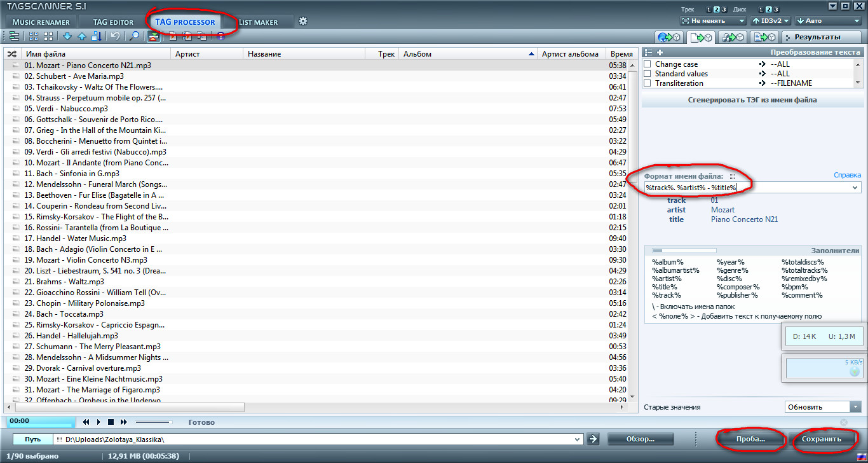Screen dimensions: 868x463
Task: Click the shuffle icon in column header
Action: pyautogui.click(x=11, y=54)
